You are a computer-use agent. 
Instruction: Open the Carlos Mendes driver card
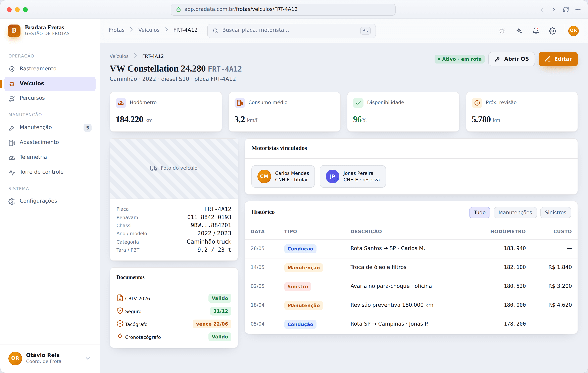tap(283, 176)
